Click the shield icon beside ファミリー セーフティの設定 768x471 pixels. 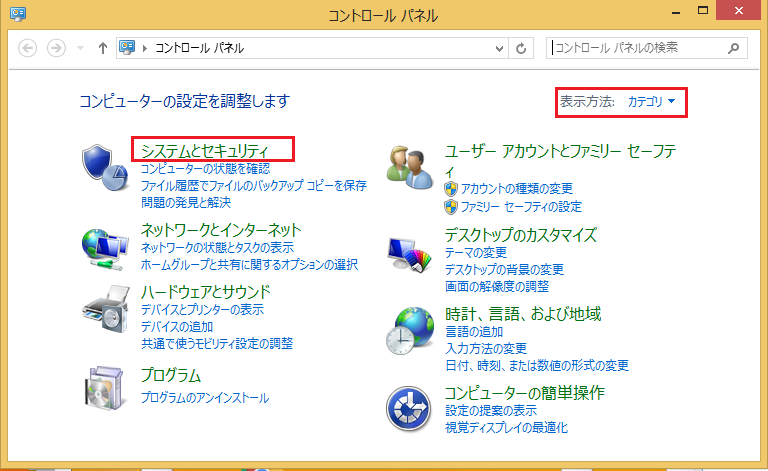[x=451, y=207]
